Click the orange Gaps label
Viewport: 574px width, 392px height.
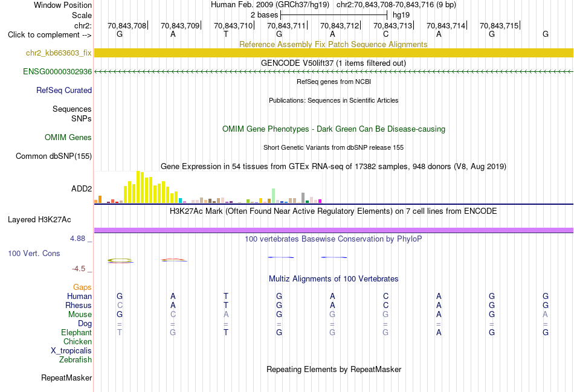tap(82, 288)
